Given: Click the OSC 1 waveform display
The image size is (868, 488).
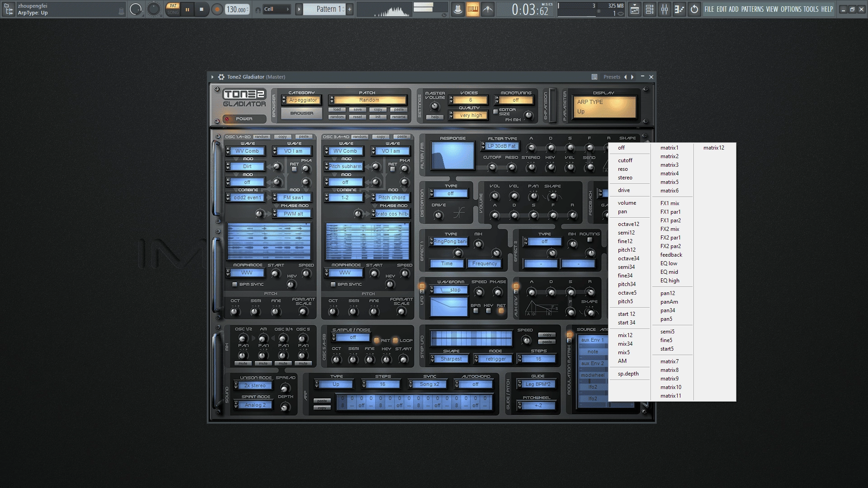Looking at the screenshot, I should tap(269, 241).
